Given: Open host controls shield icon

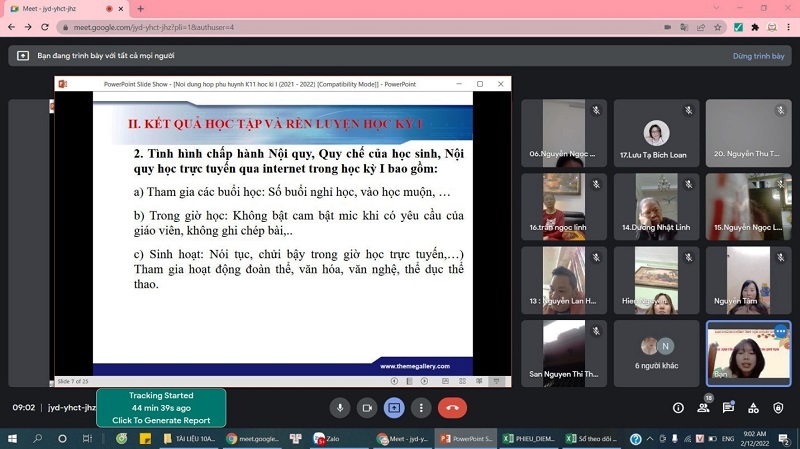Looking at the screenshot, I should [x=779, y=408].
